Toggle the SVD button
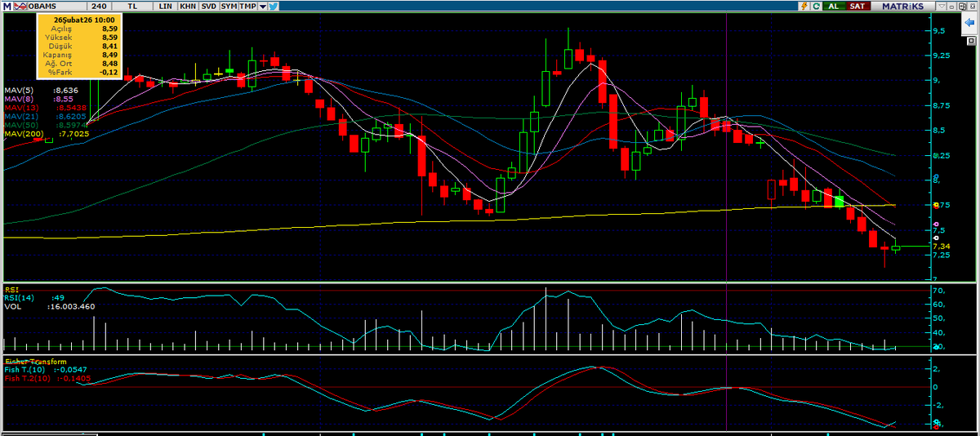This screenshot has height=436, width=980. pyautogui.click(x=209, y=6)
